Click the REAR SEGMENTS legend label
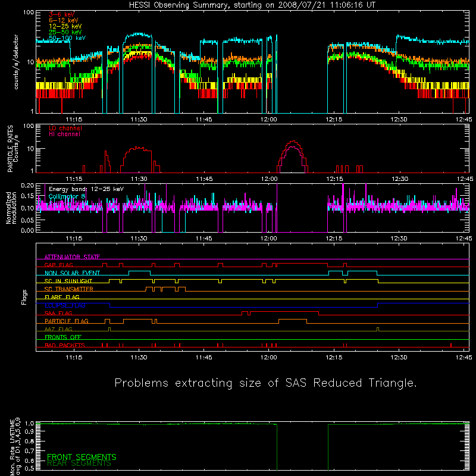The height and width of the screenshot is (476, 476). coord(79,464)
